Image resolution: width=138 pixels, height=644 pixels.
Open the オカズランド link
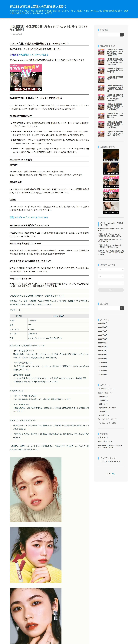103,437
